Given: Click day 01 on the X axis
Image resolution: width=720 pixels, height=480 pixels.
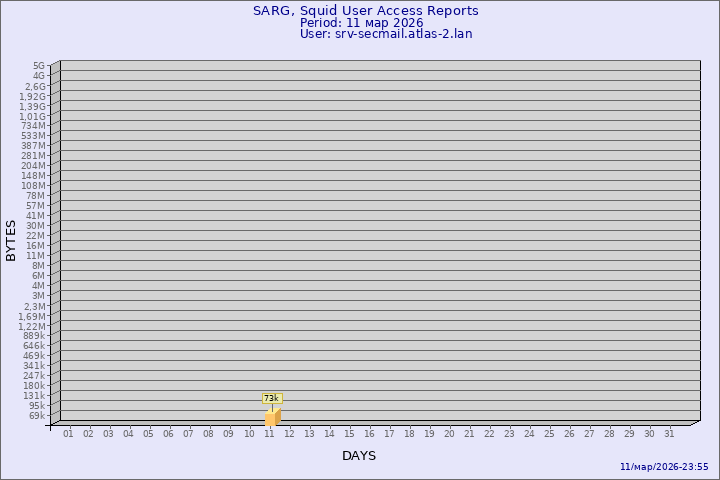Looking at the screenshot, I should coord(68,434).
